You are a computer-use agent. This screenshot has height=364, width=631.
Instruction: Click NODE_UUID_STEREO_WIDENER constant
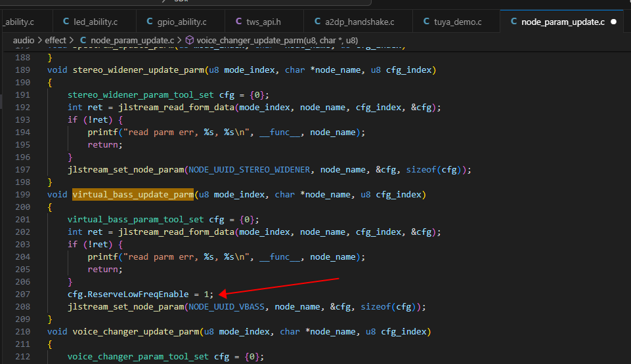(250, 170)
